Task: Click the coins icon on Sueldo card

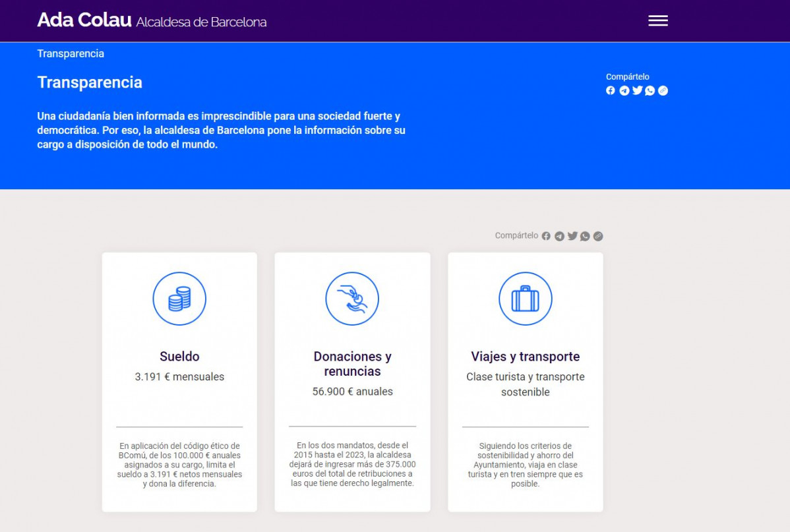Action: pos(179,299)
